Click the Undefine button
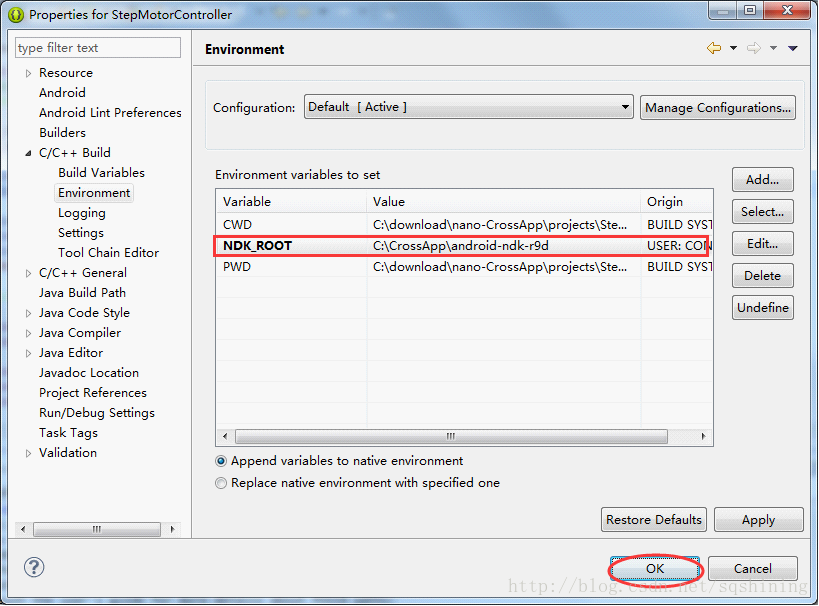 tap(763, 307)
